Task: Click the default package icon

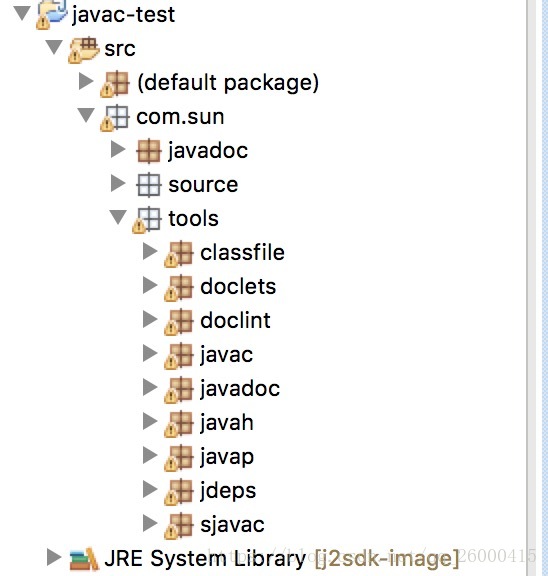Action: click(115, 84)
